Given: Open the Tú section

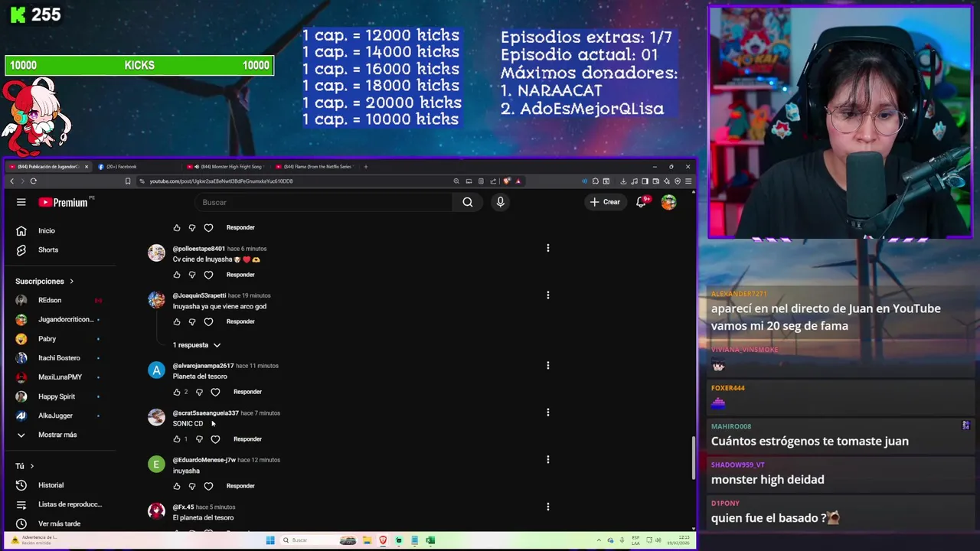Looking at the screenshot, I should (24, 466).
